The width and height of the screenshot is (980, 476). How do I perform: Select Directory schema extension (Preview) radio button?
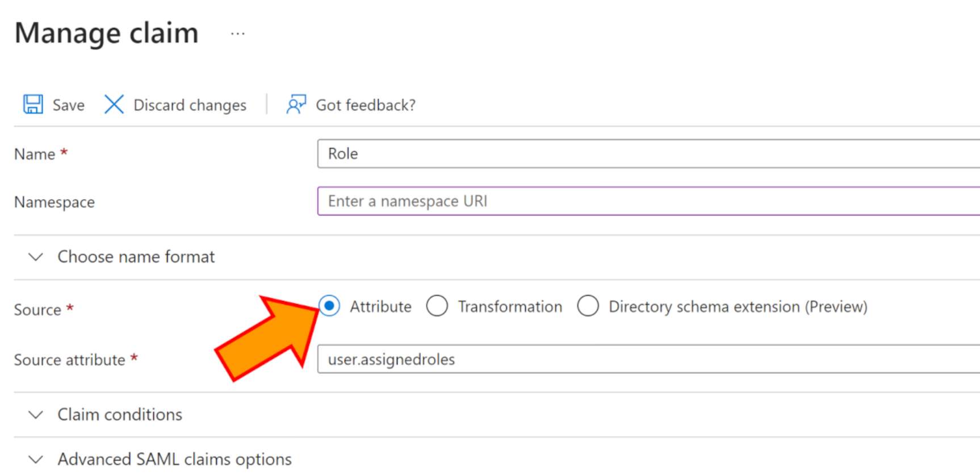588,306
